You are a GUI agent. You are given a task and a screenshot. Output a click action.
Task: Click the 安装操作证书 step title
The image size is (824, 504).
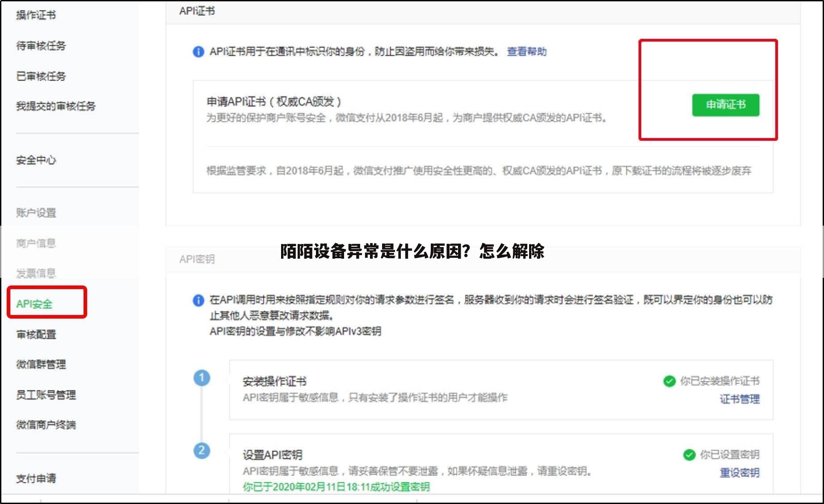click(274, 382)
